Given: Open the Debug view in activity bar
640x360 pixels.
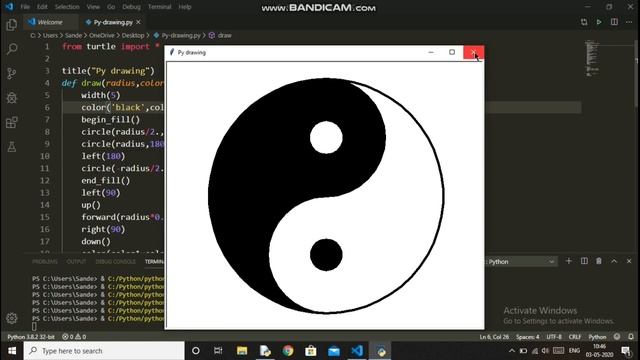Looking at the screenshot, I should [11, 98].
